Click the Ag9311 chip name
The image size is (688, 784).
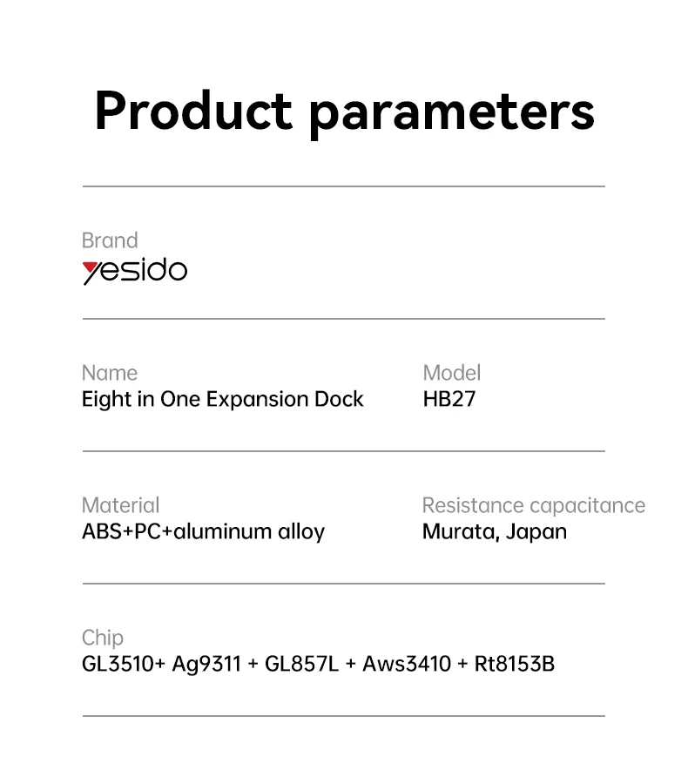pos(206,665)
